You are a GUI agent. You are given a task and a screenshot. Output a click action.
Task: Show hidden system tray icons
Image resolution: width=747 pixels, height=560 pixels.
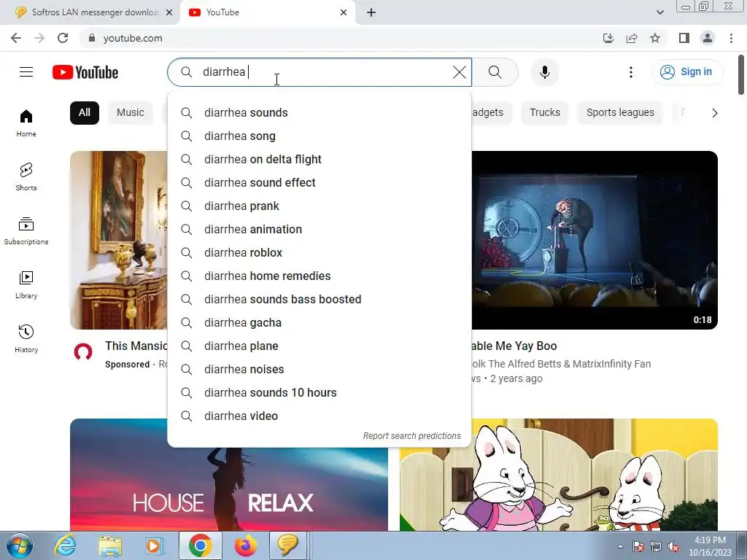[x=620, y=547]
